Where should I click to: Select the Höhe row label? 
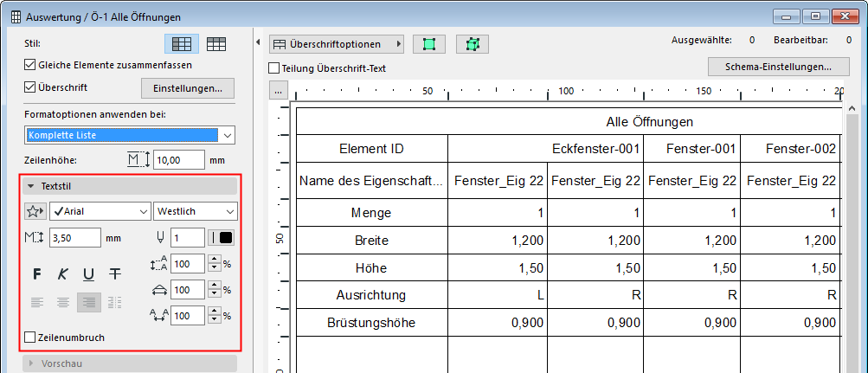tap(371, 268)
